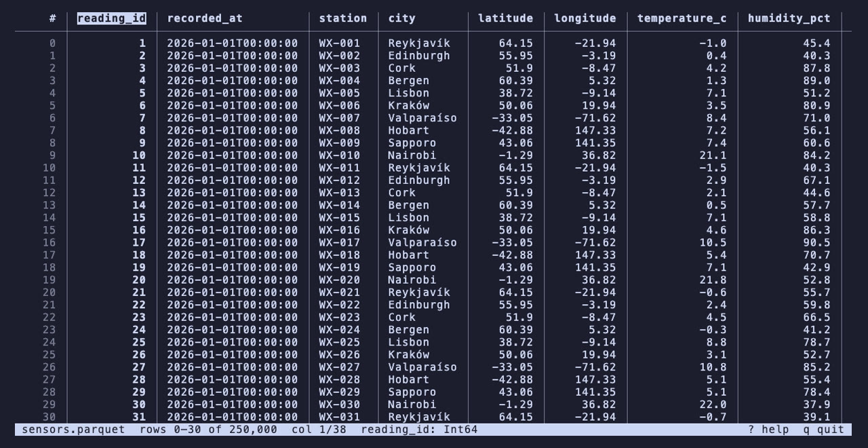This screenshot has height=448, width=868.
Task: Select temperature value 22.0 in WX-030 row
Action: (713, 405)
